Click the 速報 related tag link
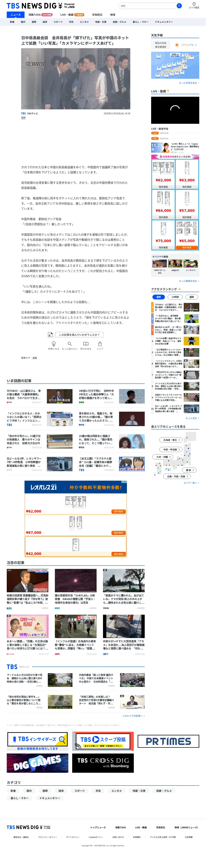This screenshot has height=868, width=206. coord(34,358)
